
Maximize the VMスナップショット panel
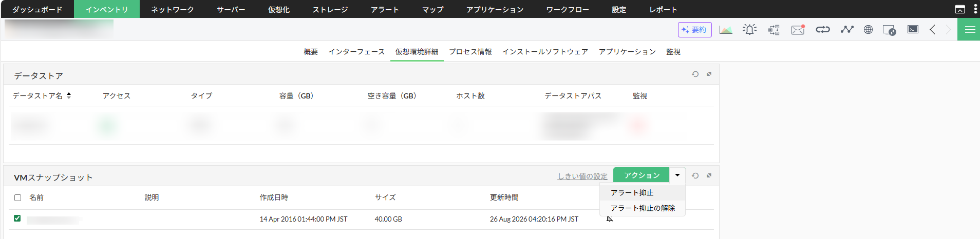[709, 175]
